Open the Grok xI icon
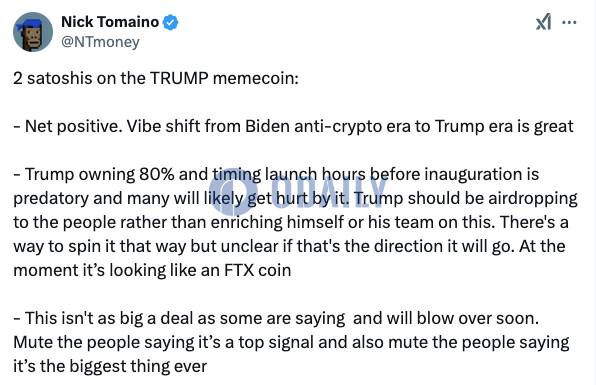Viewport: 596px width, 385px height. [544, 22]
